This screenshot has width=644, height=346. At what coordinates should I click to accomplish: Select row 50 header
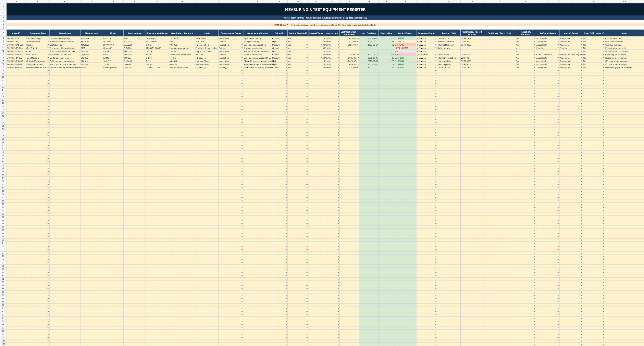click(x=3, y=175)
